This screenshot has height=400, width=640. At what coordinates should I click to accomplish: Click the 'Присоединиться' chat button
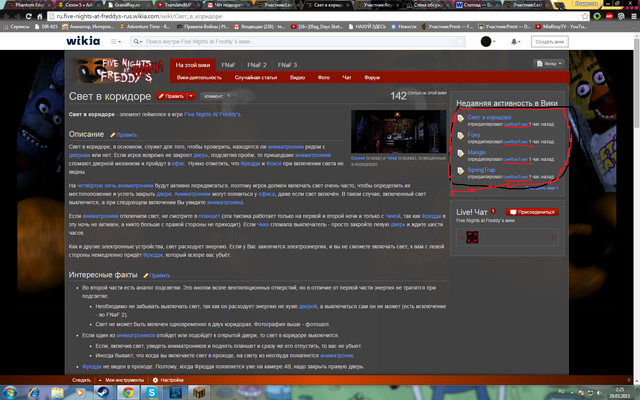[532, 212]
